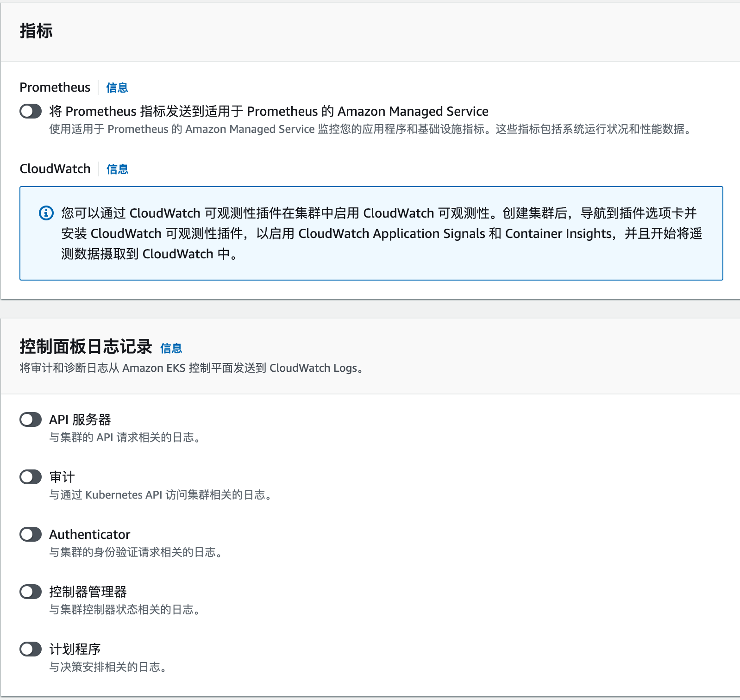Click the '计划程序' label

pyautogui.click(x=75, y=649)
